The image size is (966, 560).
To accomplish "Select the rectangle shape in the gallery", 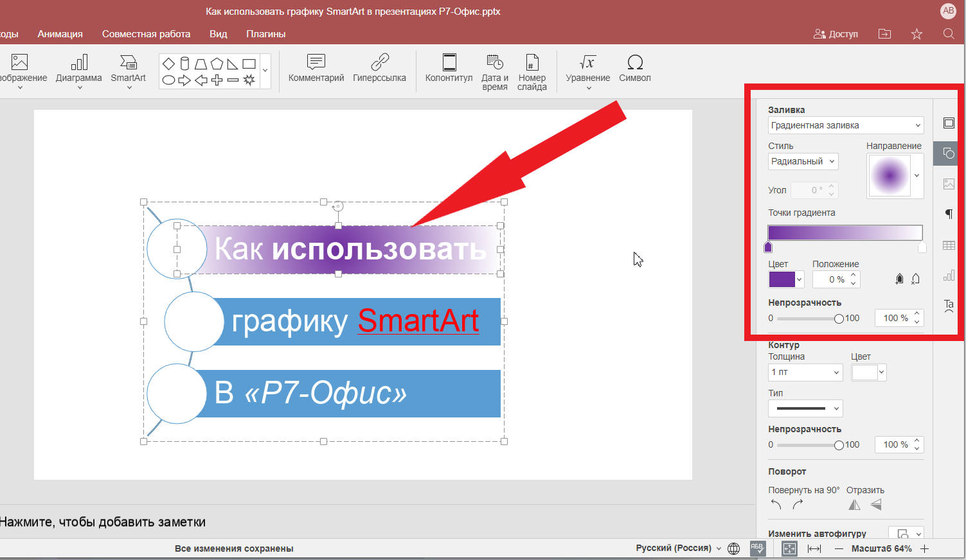I will pyautogui.click(x=249, y=64).
